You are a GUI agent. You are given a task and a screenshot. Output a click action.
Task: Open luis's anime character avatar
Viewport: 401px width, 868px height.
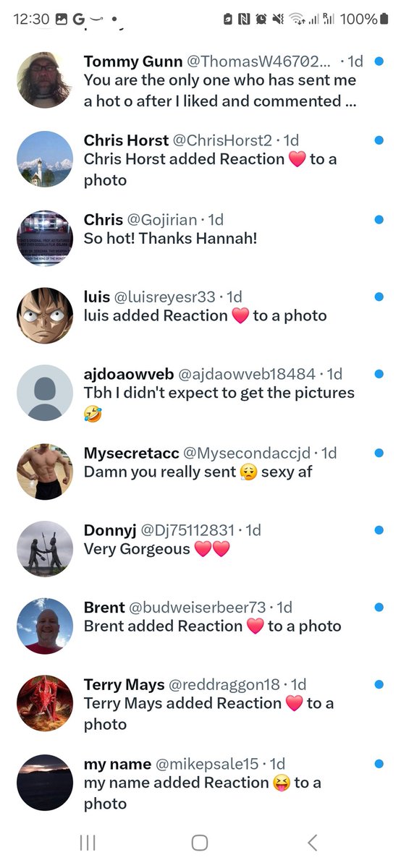point(45,315)
